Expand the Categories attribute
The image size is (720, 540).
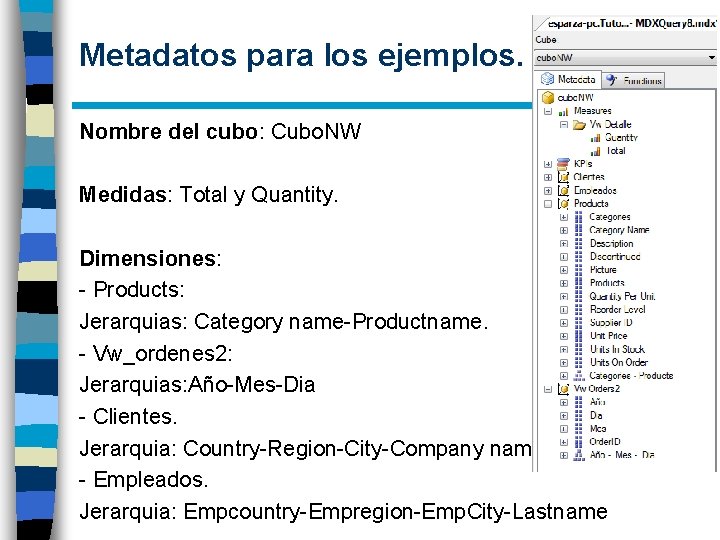564,217
